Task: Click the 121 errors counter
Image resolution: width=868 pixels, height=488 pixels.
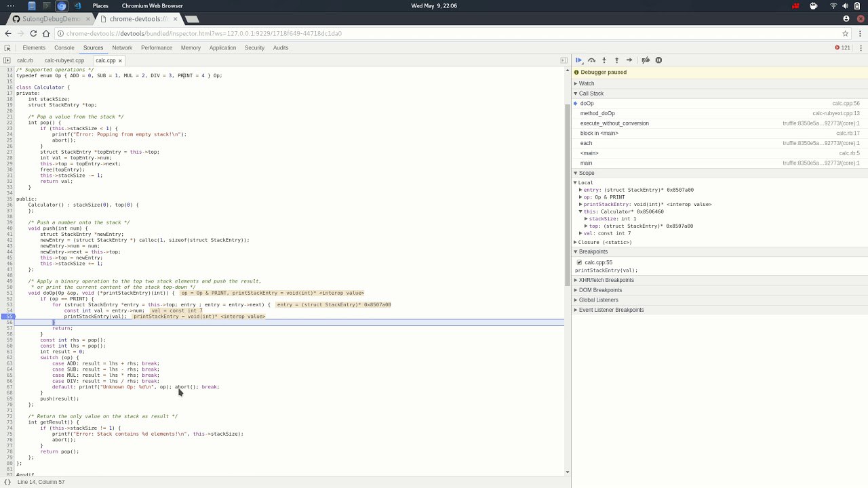Action: click(843, 48)
